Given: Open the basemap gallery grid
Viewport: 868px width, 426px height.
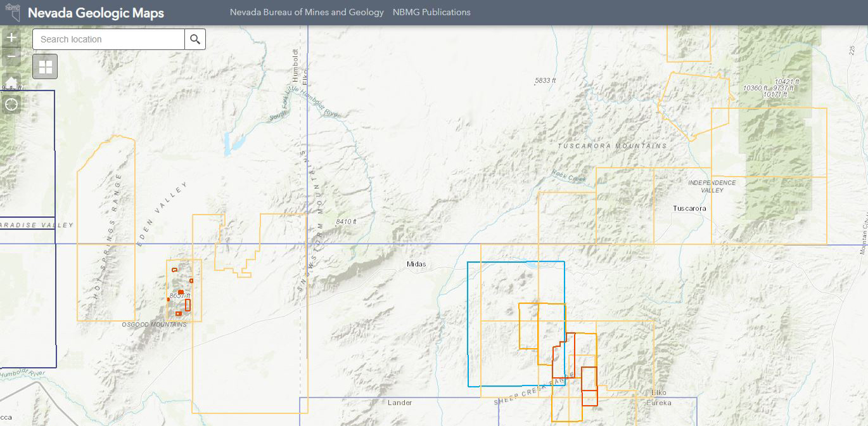Looking at the screenshot, I should [46, 67].
